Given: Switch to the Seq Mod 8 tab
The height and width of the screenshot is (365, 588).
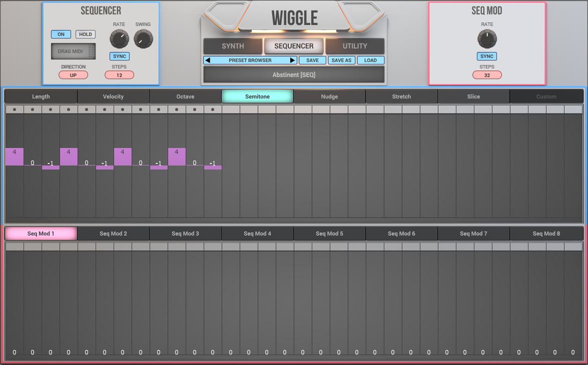Looking at the screenshot, I should pyautogui.click(x=546, y=233).
